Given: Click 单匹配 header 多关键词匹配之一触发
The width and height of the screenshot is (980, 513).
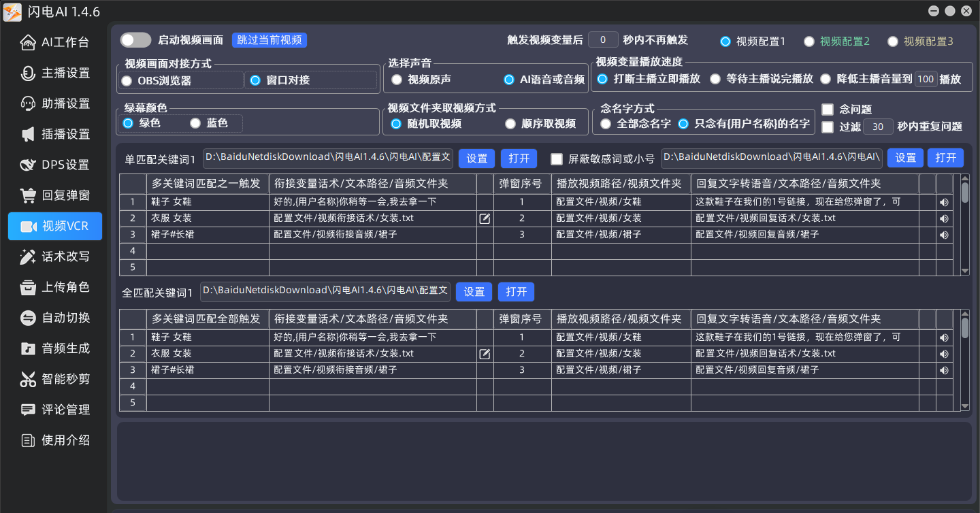Looking at the screenshot, I should click(x=208, y=184).
